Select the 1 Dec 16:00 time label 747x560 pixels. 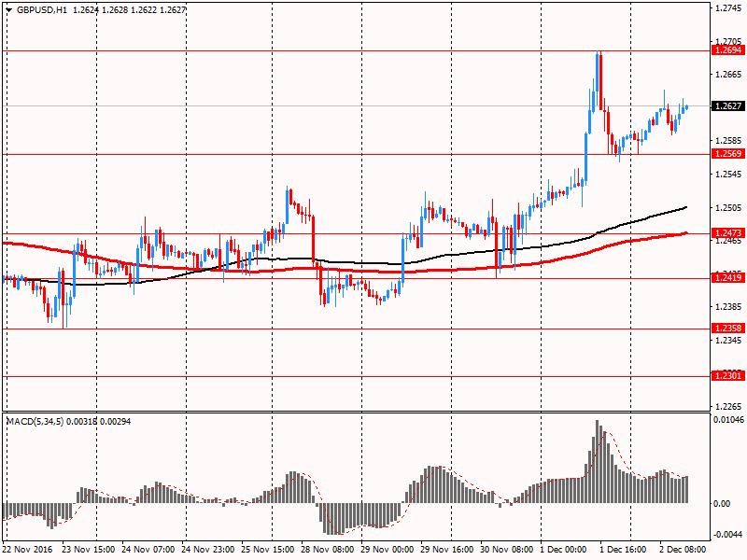(628, 552)
